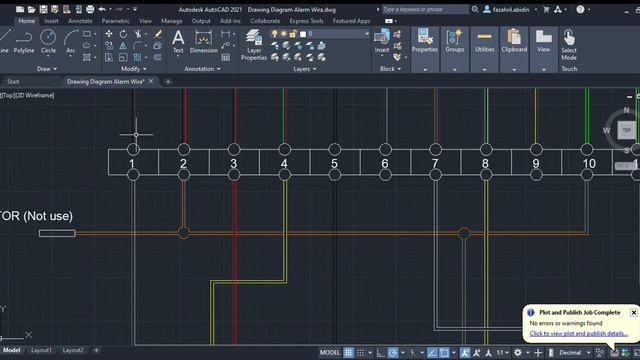Toggle annotation objects visibility in status bar
640x360 pixels.
464,352
